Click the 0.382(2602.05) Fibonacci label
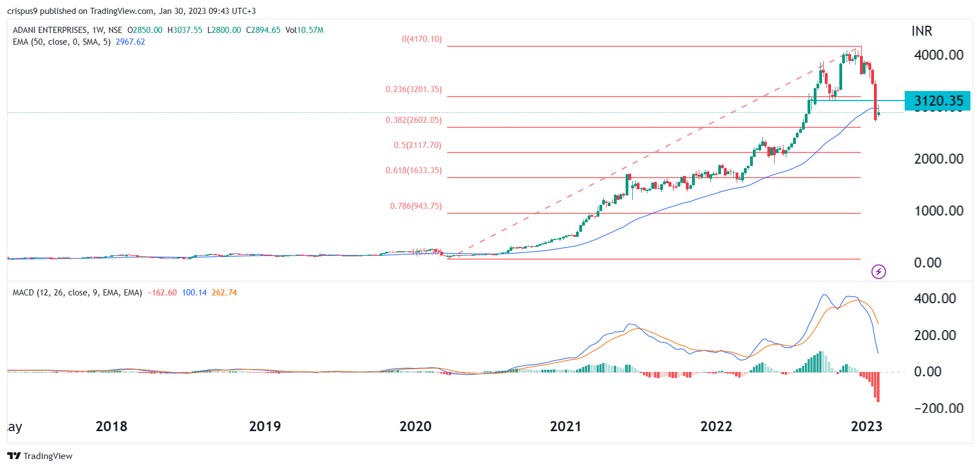Image resolution: width=980 pixels, height=468 pixels. point(414,120)
